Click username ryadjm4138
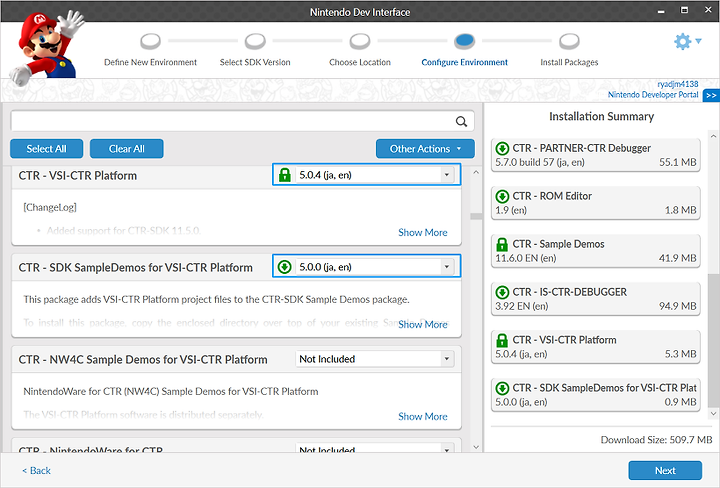This screenshot has height=488, width=720. coord(677,84)
